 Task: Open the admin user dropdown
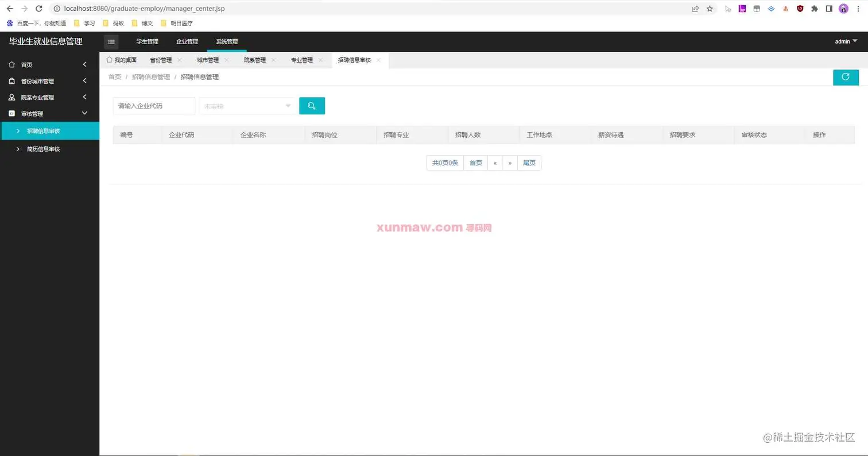click(x=846, y=41)
